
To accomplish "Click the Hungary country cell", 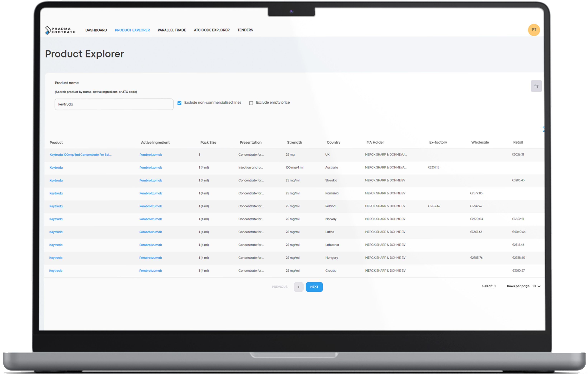I will pyautogui.click(x=332, y=258).
